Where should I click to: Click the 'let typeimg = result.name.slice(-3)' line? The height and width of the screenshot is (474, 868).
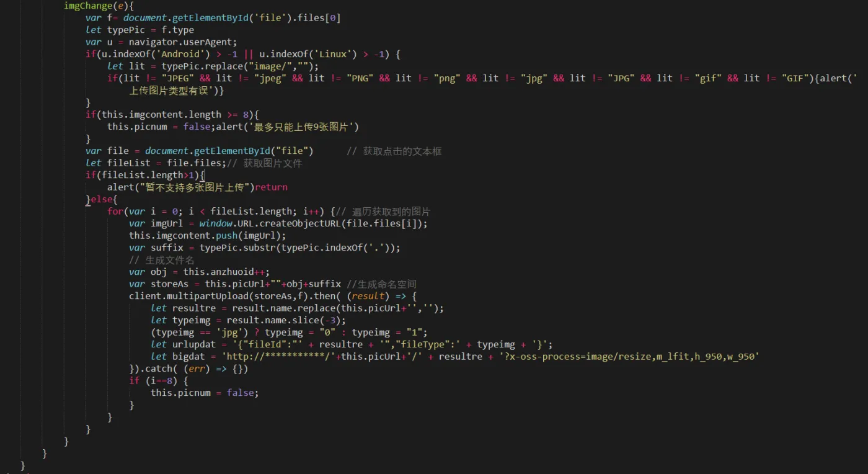click(x=248, y=320)
